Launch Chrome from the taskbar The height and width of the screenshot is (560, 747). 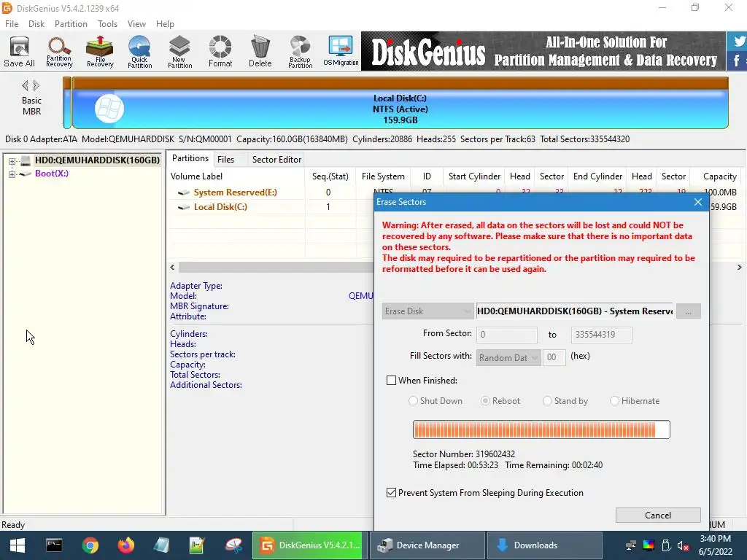[90, 545]
